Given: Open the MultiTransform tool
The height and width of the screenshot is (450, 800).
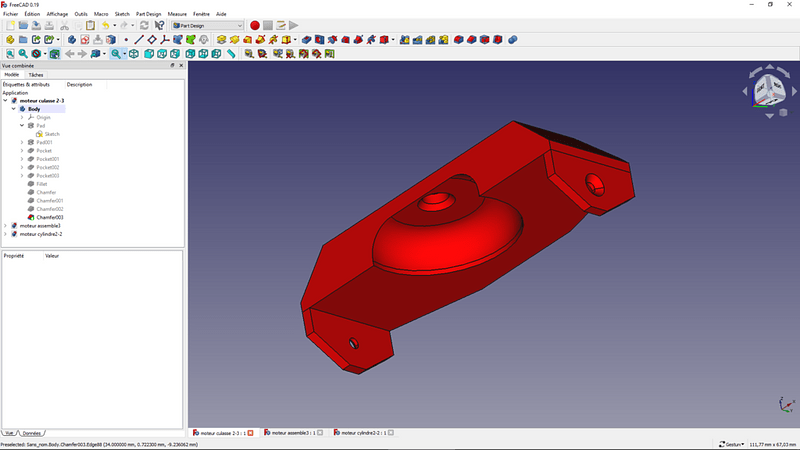Looking at the screenshot, I should coord(443,39).
